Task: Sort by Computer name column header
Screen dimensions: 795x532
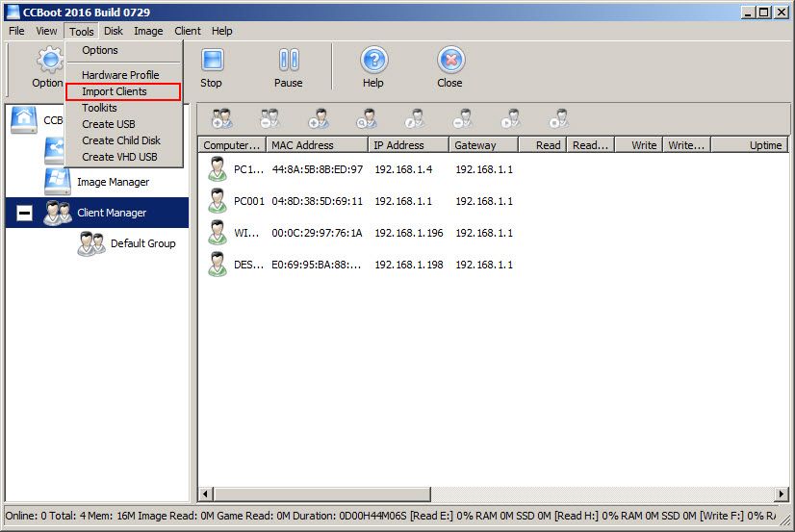Action: (232, 145)
